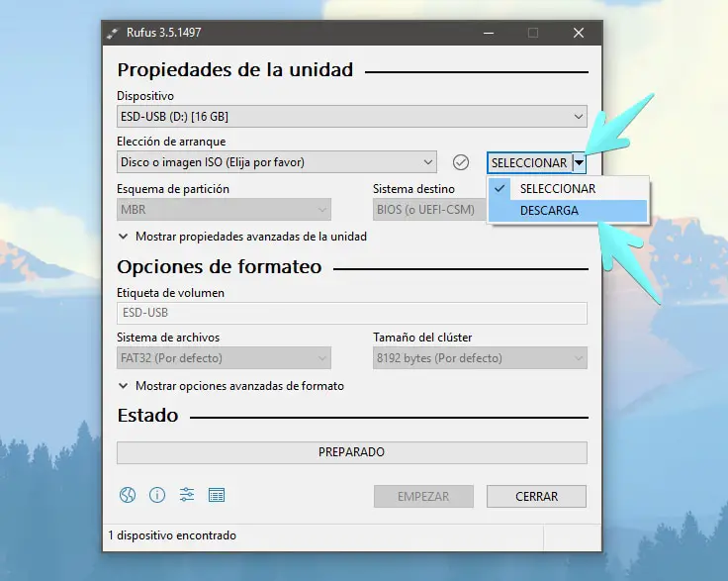Open the MBR partition scheme dropdown
Image resolution: width=728 pixels, height=581 pixels.
point(224,210)
